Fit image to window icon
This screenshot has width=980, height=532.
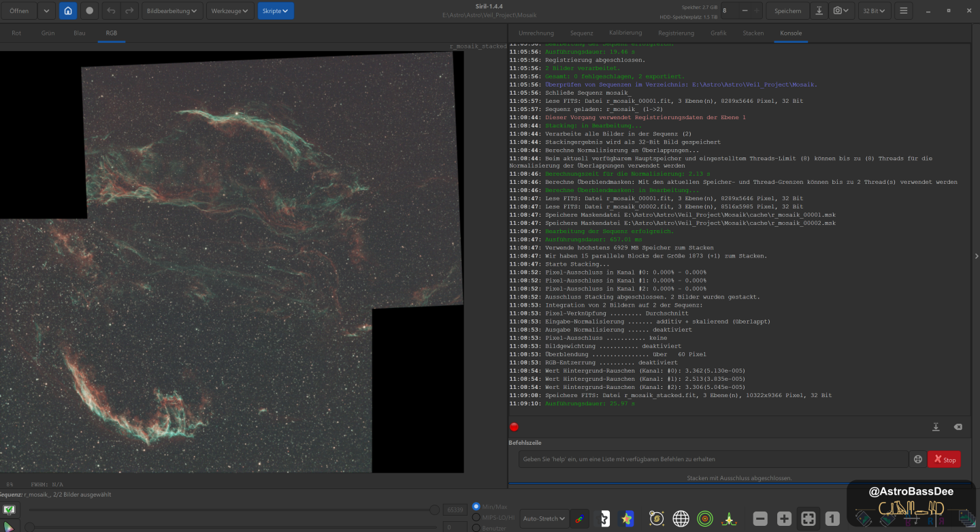click(808, 519)
